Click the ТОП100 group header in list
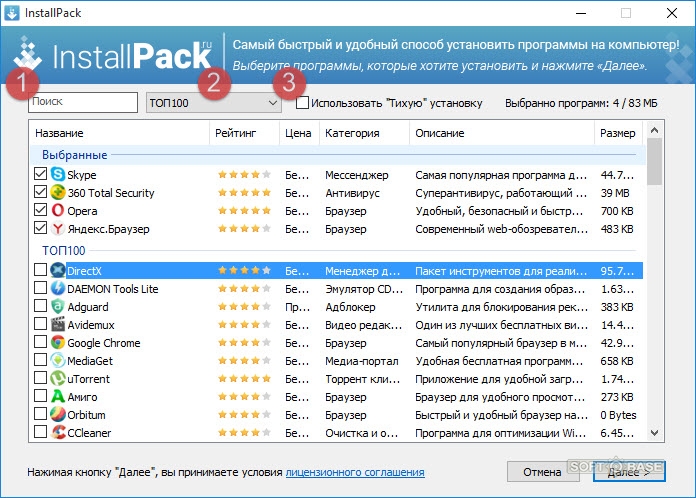This screenshot has width=696, height=498. pyautogui.click(x=63, y=250)
